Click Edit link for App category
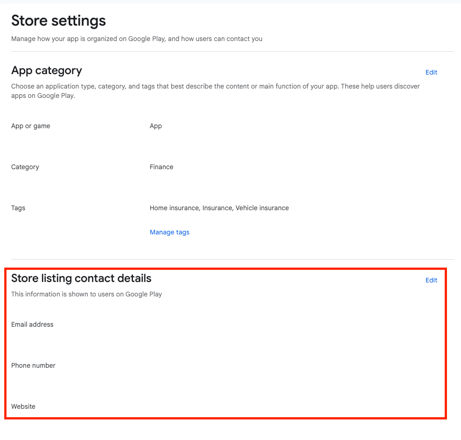 431,72
